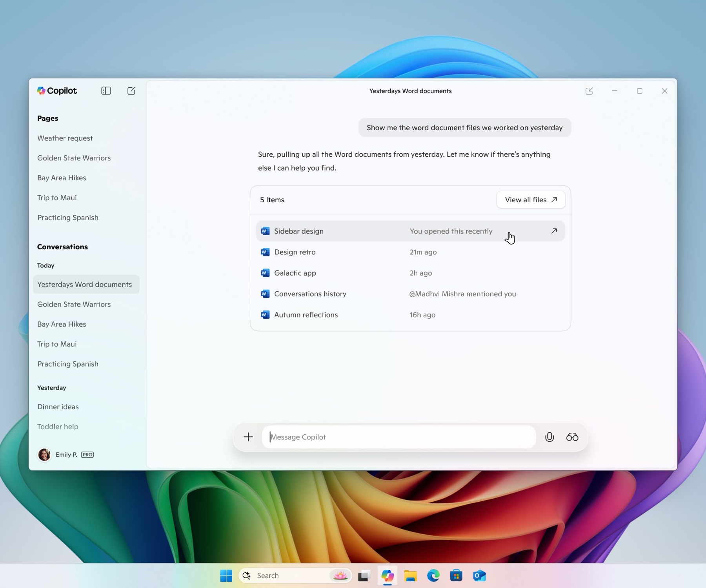This screenshot has height=588, width=706.
Task: Open Emily P.'s profile at the sidebar bottom
Action: pos(66,455)
